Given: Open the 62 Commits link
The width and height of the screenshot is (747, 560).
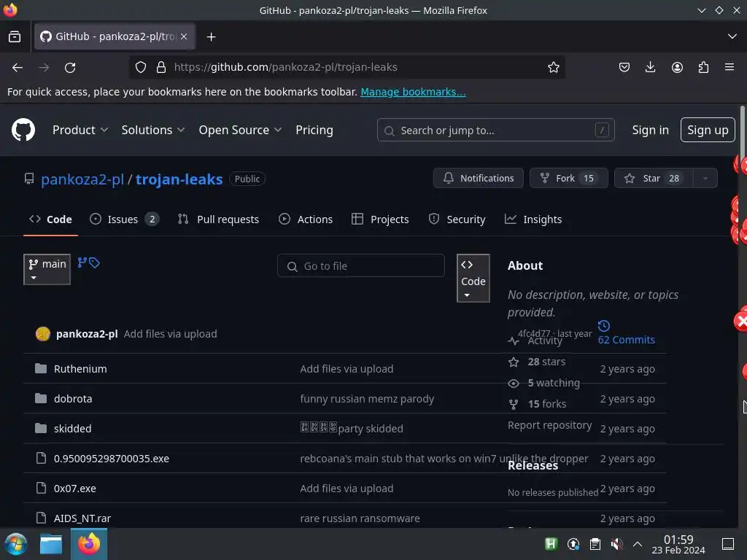Looking at the screenshot, I should 626,340.
